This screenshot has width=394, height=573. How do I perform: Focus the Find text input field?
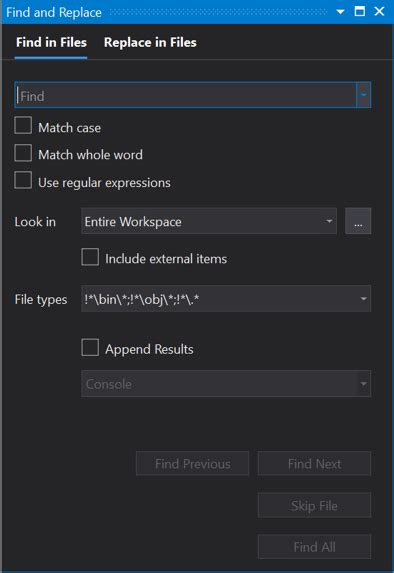coord(185,95)
